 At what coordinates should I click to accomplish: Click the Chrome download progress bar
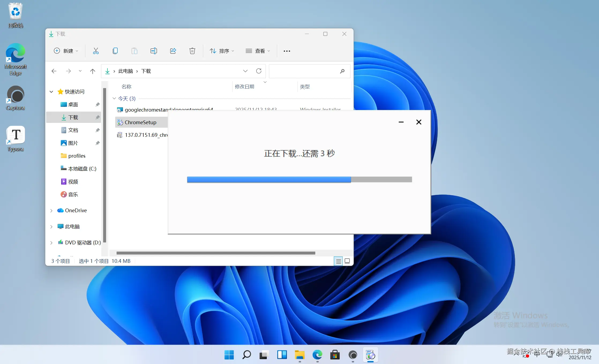(299, 179)
